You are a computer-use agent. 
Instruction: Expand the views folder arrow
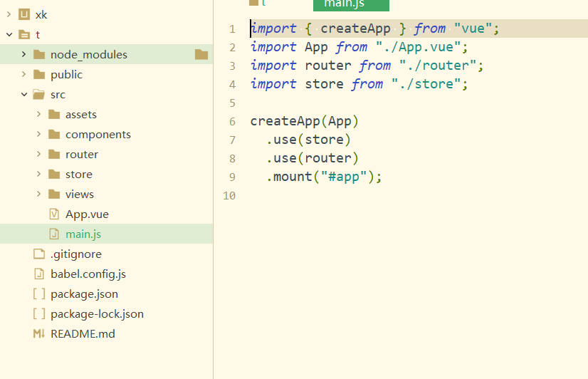point(38,194)
